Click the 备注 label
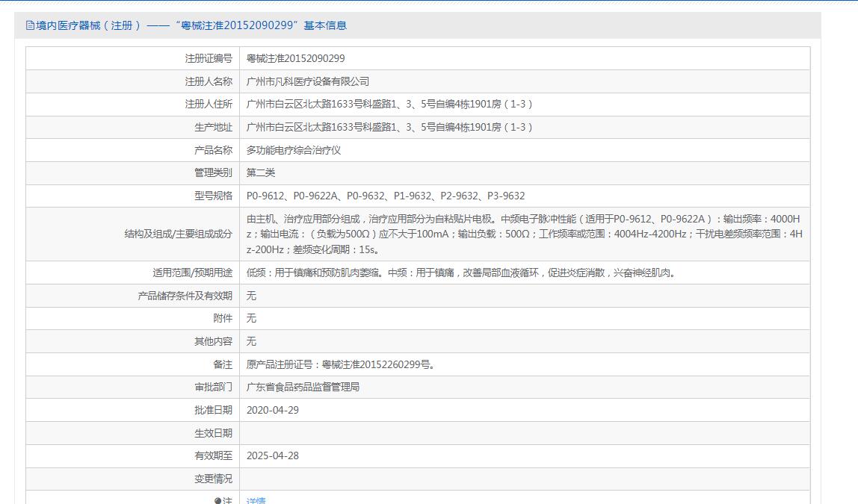 pos(223,364)
